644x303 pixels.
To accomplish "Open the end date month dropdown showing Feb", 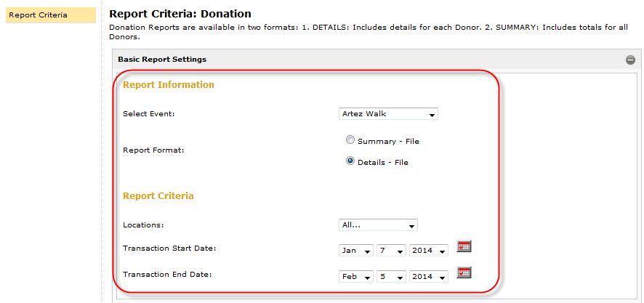I will tap(356, 277).
